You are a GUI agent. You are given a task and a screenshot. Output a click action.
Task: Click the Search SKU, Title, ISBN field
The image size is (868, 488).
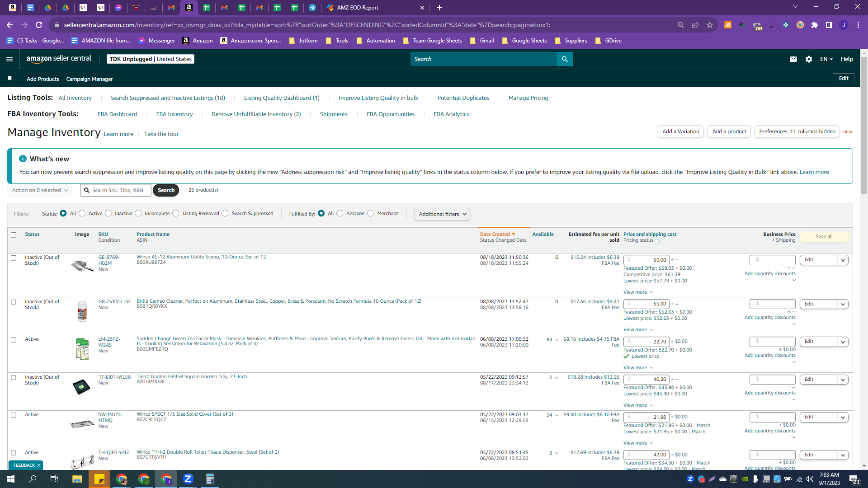click(115, 190)
